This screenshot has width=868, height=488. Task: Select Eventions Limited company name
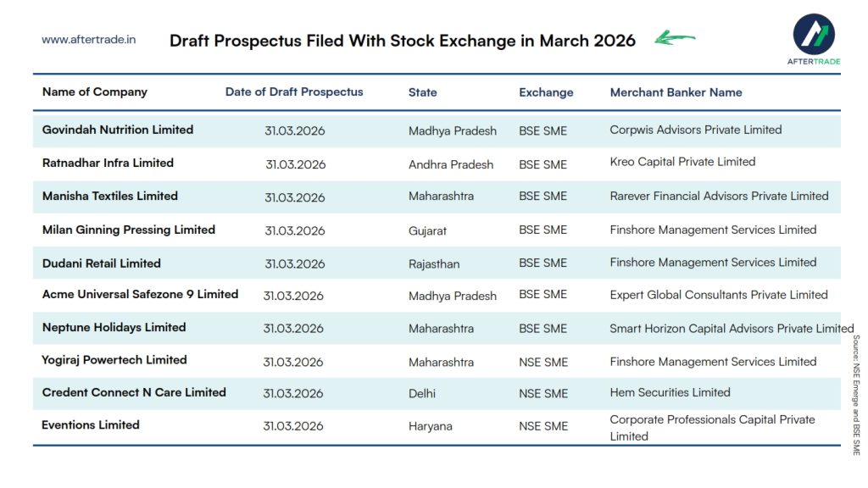coord(91,425)
